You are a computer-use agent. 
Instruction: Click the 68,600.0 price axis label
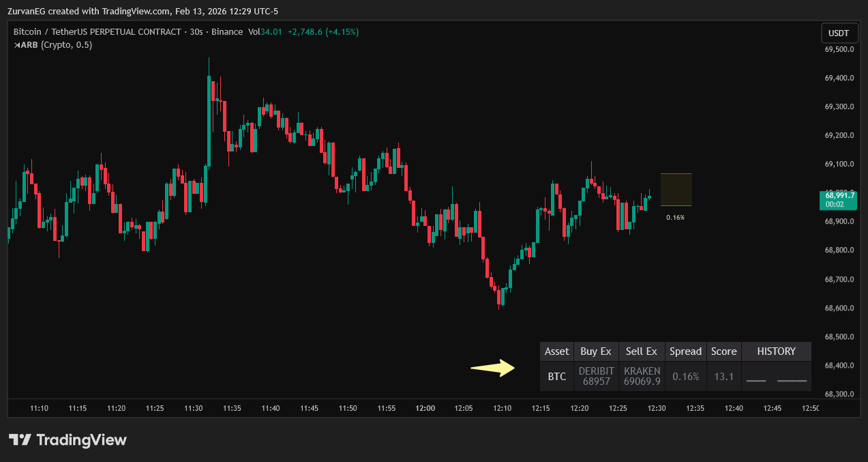tap(839, 308)
